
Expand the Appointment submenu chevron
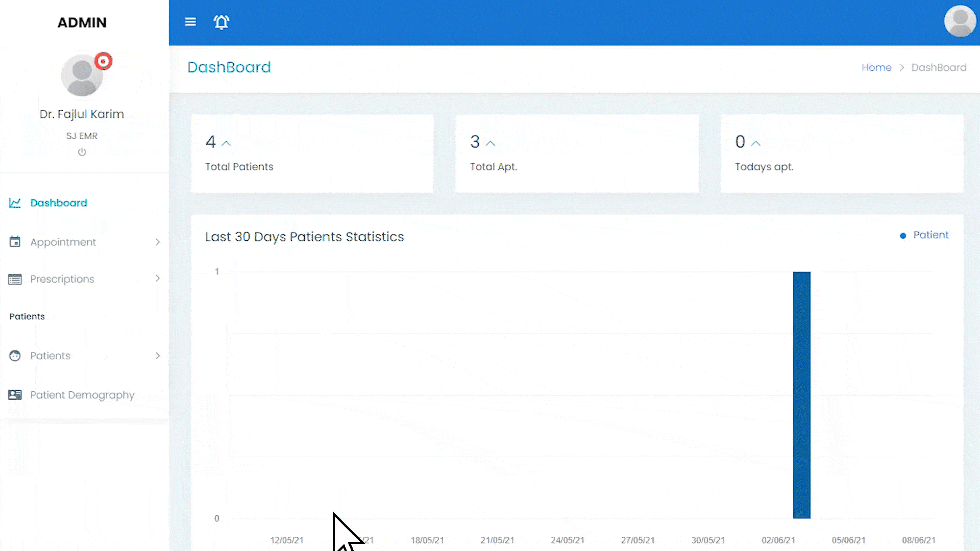158,242
